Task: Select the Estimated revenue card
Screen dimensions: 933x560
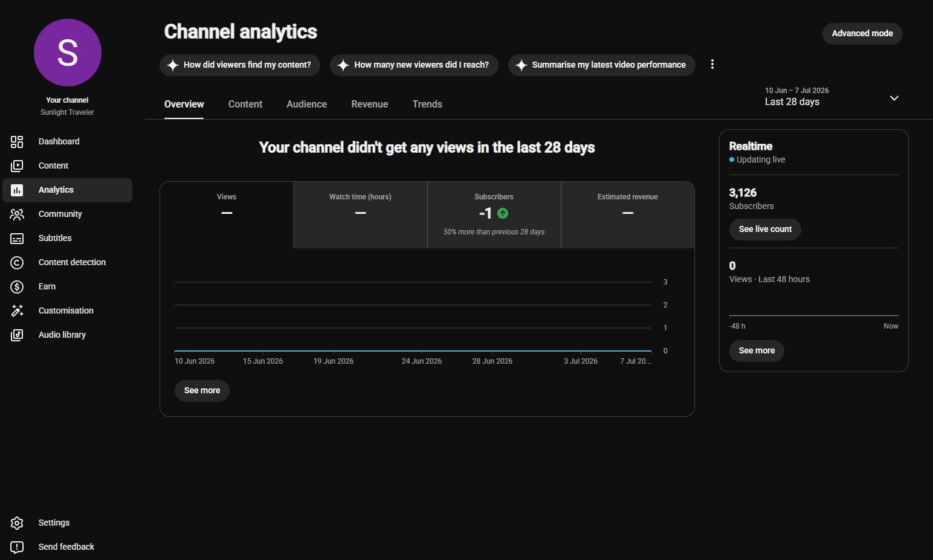Action: click(628, 215)
